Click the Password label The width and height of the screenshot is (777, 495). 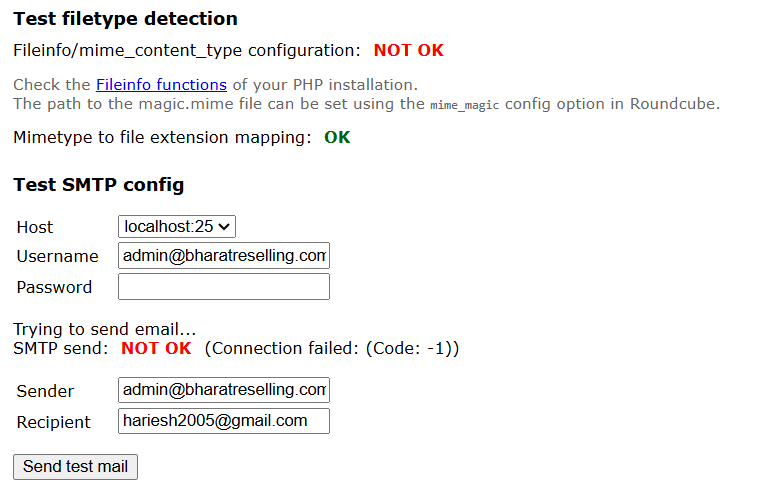click(54, 288)
